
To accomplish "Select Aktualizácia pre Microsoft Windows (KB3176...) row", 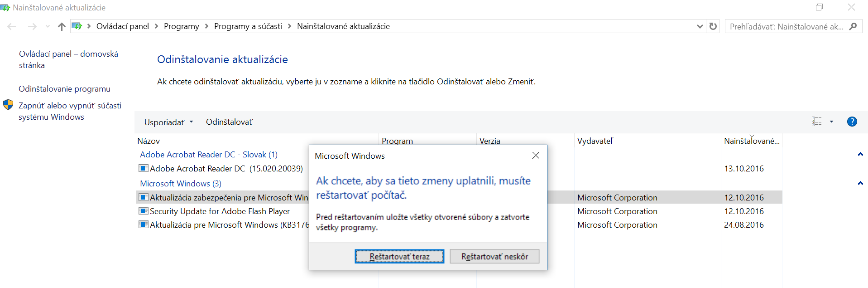I will (x=230, y=225).
